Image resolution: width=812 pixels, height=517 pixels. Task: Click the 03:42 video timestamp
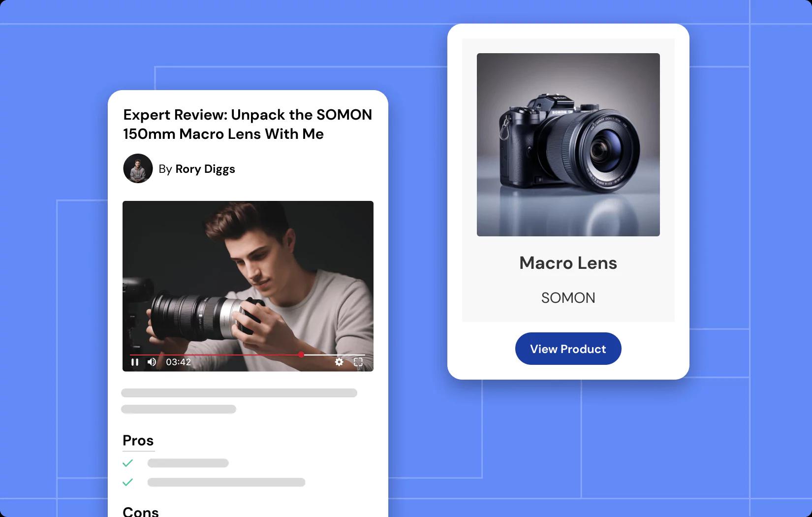(178, 362)
